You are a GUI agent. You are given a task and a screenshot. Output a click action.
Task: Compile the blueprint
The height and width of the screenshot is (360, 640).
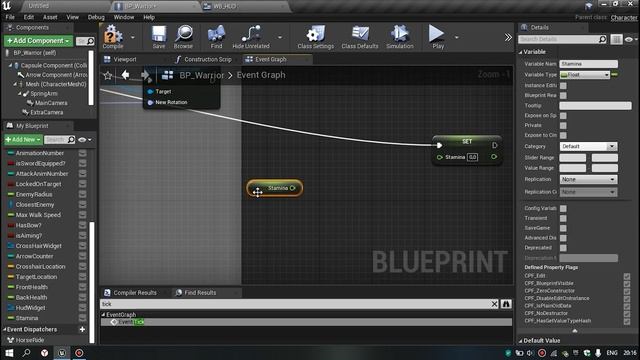(113, 37)
